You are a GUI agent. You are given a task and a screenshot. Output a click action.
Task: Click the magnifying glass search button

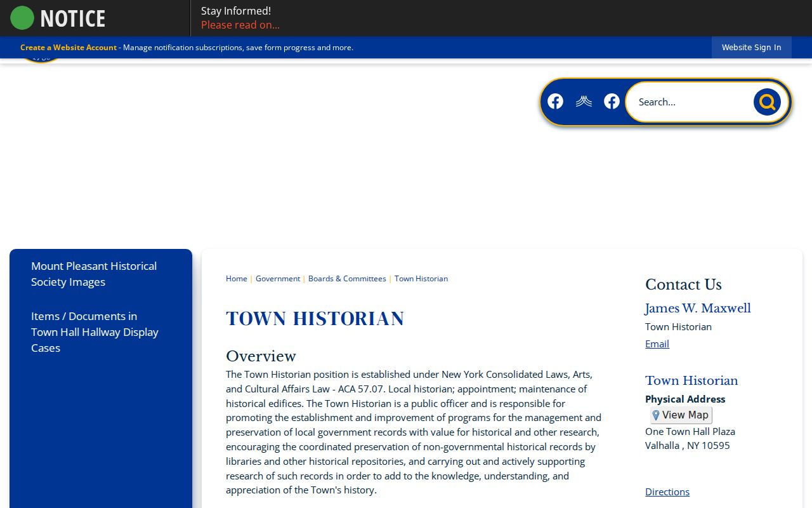point(767,102)
